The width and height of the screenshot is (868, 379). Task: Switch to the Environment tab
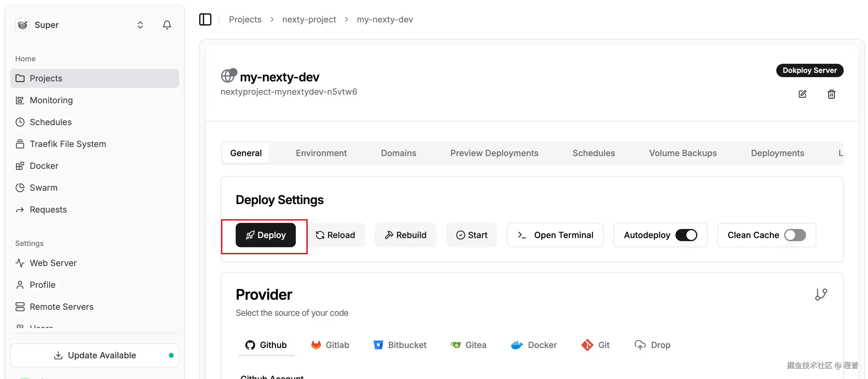tap(321, 153)
